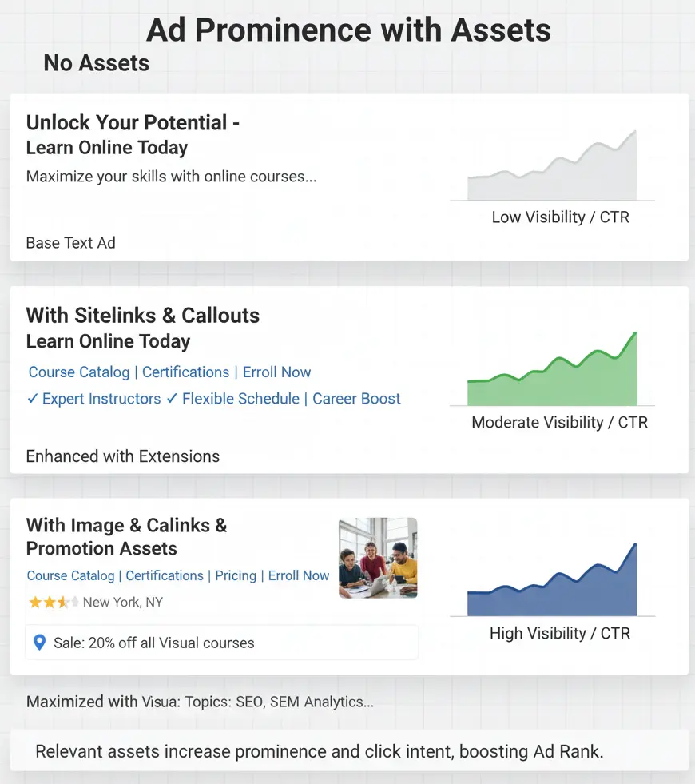Click the checkmark before Expert Instructors

point(33,399)
